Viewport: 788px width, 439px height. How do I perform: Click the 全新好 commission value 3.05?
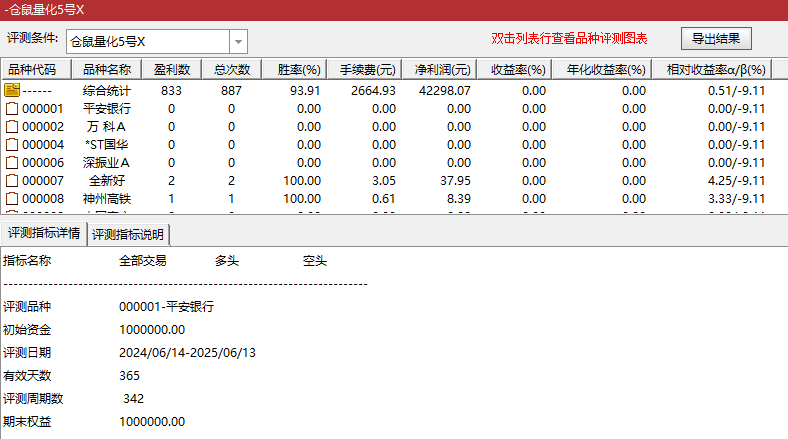coord(384,181)
